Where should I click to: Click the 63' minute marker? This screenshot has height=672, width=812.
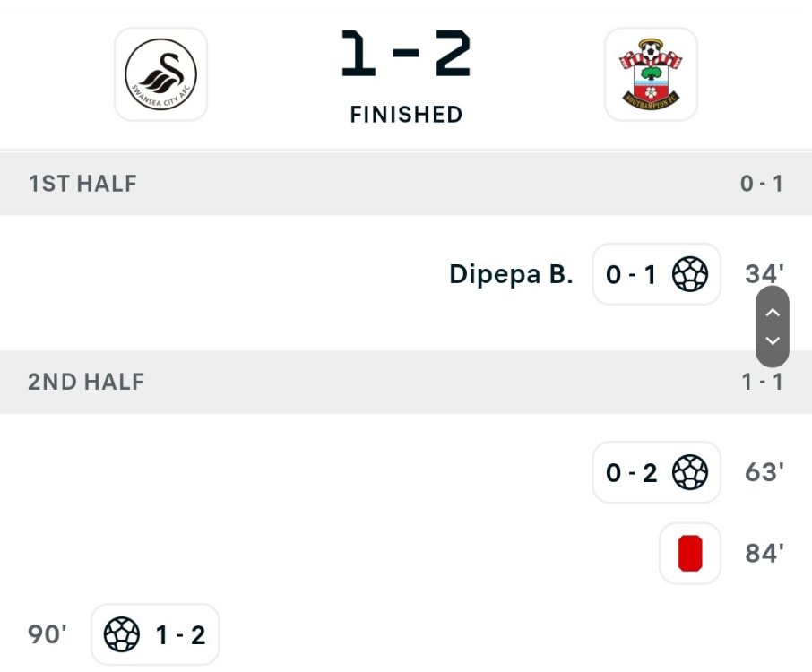point(764,472)
